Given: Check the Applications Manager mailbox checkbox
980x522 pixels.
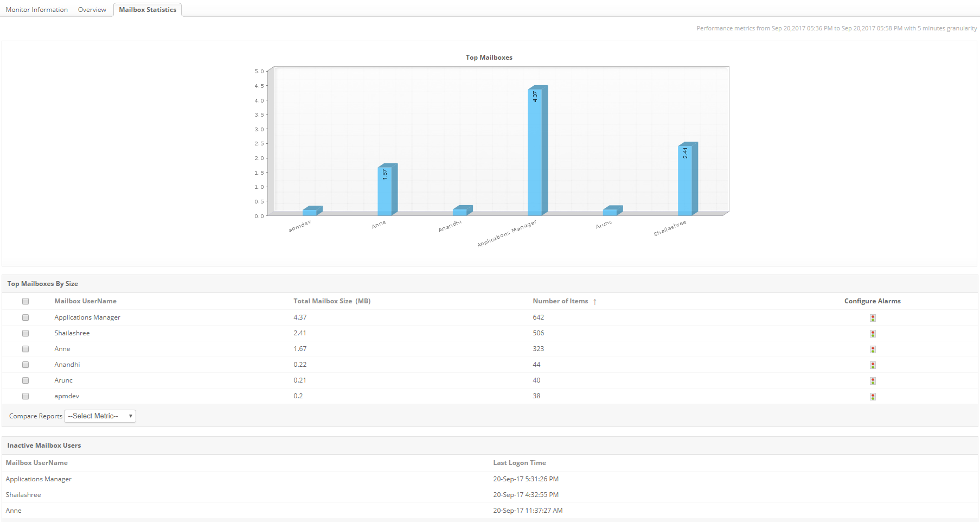Looking at the screenshot, I should 25,317.
